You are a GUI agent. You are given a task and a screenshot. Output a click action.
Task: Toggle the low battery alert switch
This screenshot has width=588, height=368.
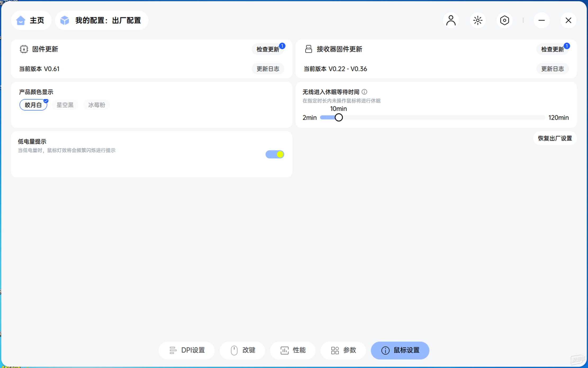pyautogui.click(x=275, y=154)
